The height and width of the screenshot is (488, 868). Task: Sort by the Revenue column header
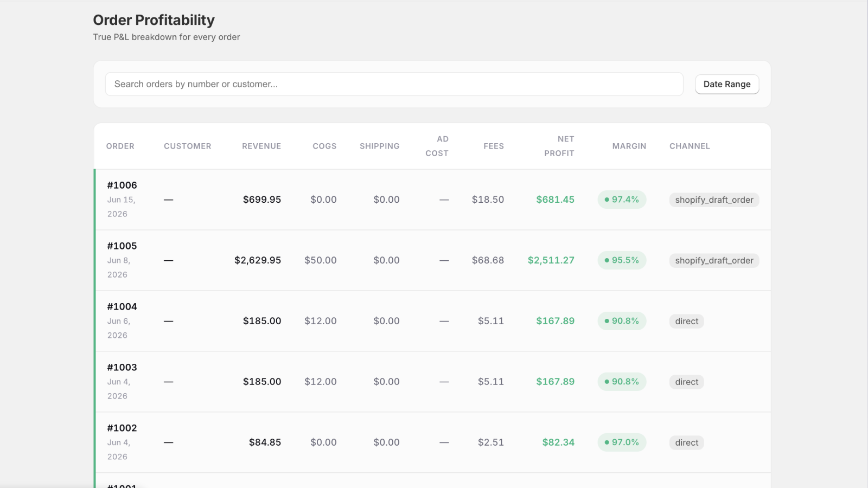tap(261, 146)
